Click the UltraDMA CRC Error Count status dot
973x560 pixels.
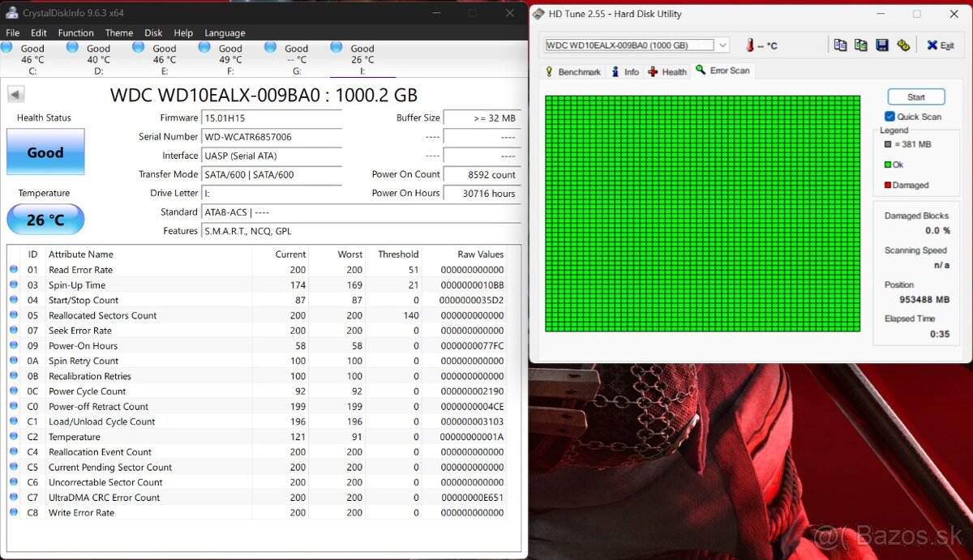pos(14,498)
